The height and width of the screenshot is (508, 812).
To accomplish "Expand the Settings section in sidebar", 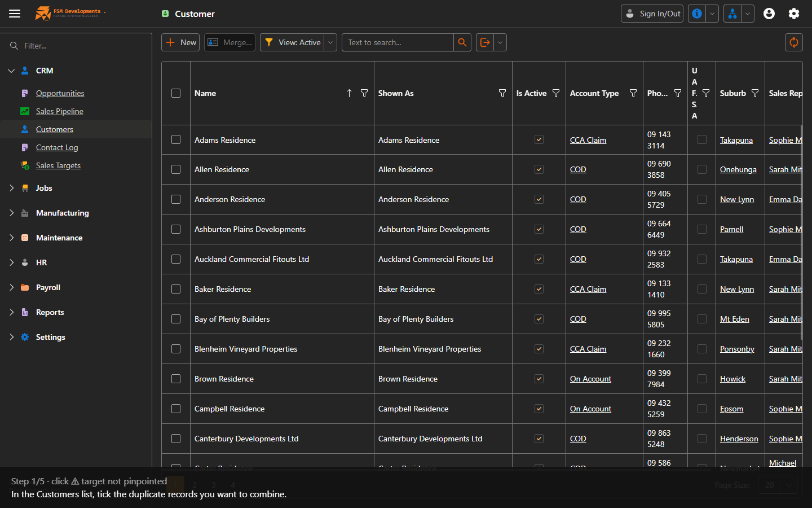I will [x=11, y=337].
